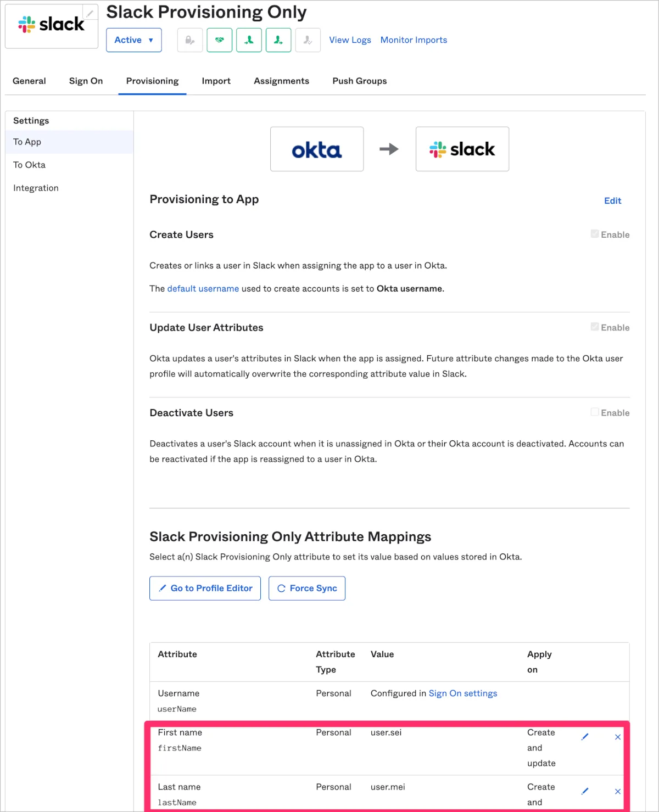Delete the First name attribute mapping
The width and height of the screenshot is (659, 812).
(618, 737)
